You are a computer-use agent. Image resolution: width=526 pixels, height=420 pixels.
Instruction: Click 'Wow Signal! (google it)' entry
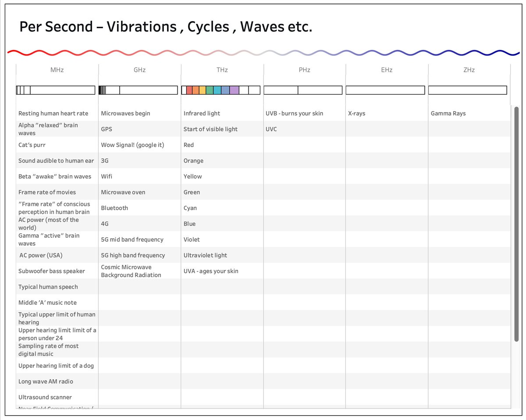(x=132, y=145)
